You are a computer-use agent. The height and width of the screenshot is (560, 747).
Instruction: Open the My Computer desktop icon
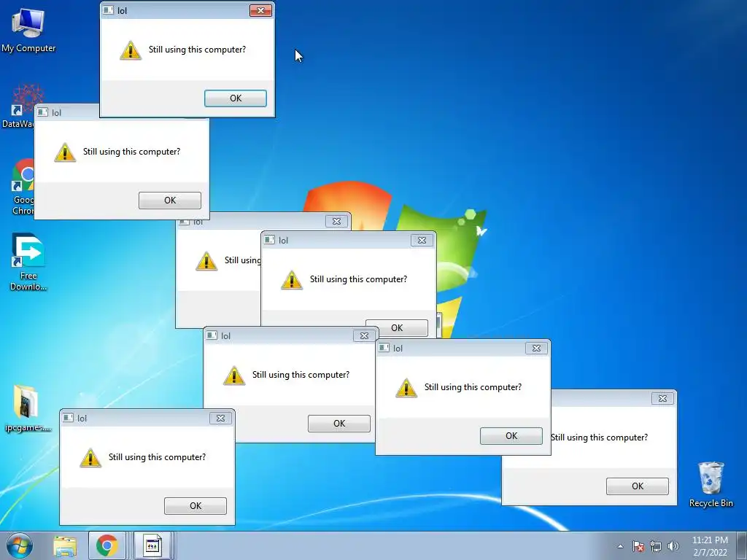(28, 30)
